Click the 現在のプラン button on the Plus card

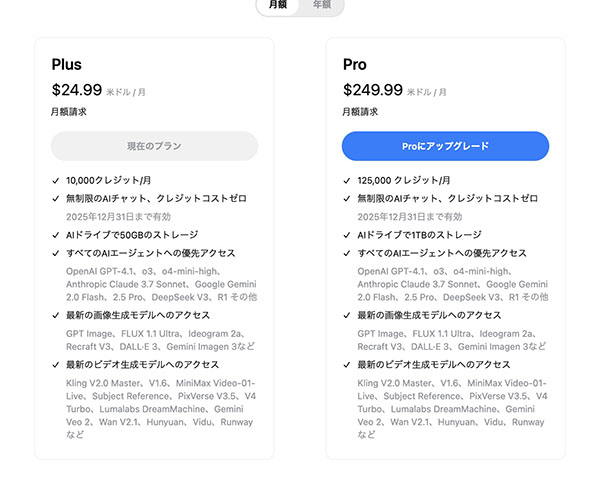pos(154,146)
